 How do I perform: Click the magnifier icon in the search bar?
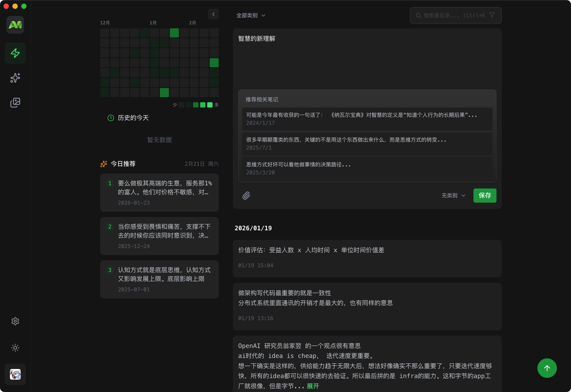(x=418, y=15)
